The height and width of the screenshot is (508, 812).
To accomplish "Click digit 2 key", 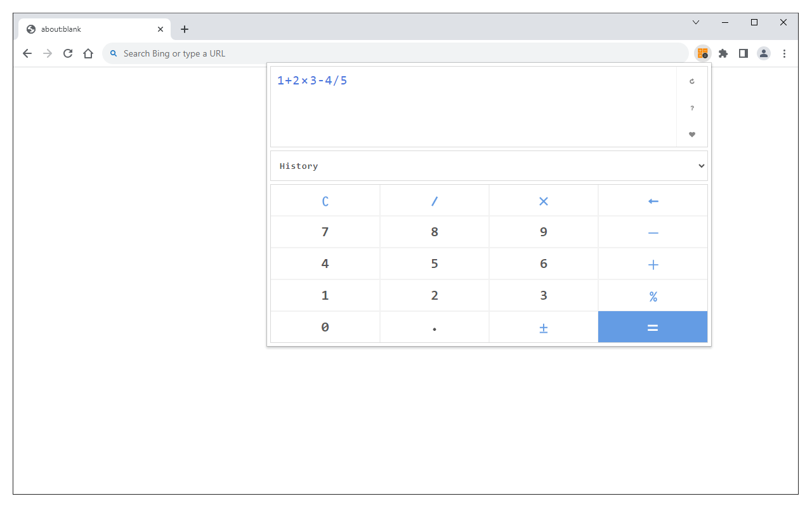I will click(435, 296).
